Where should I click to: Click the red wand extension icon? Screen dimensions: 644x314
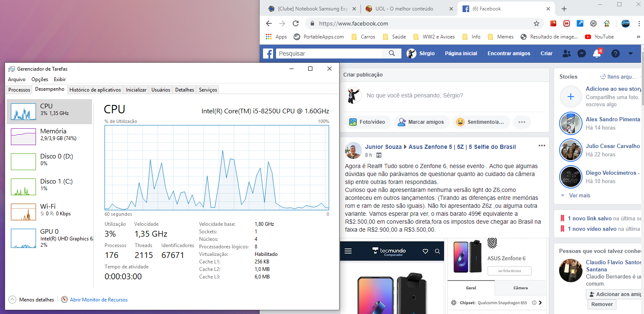point(554,23)
